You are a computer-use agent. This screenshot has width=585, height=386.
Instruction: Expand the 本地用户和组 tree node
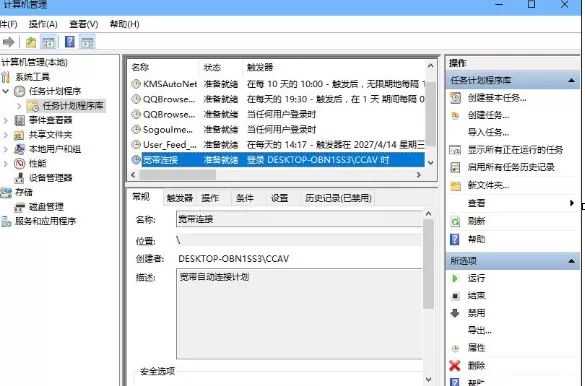(6, 149)
